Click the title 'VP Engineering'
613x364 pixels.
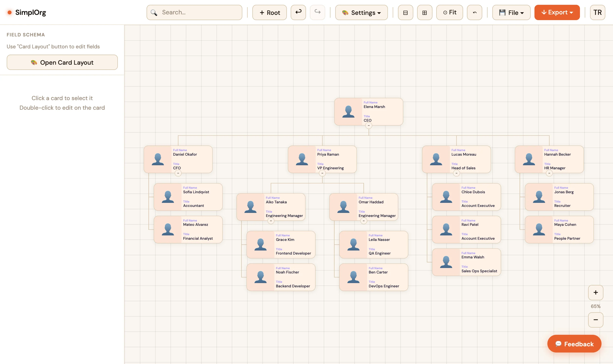point(330,168)
